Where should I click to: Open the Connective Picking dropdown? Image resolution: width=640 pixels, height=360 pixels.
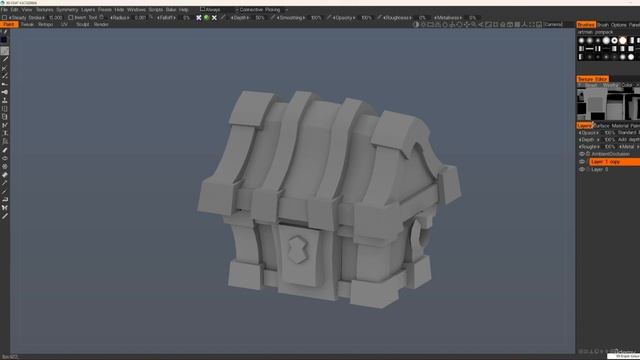click(x=261, y=9)
